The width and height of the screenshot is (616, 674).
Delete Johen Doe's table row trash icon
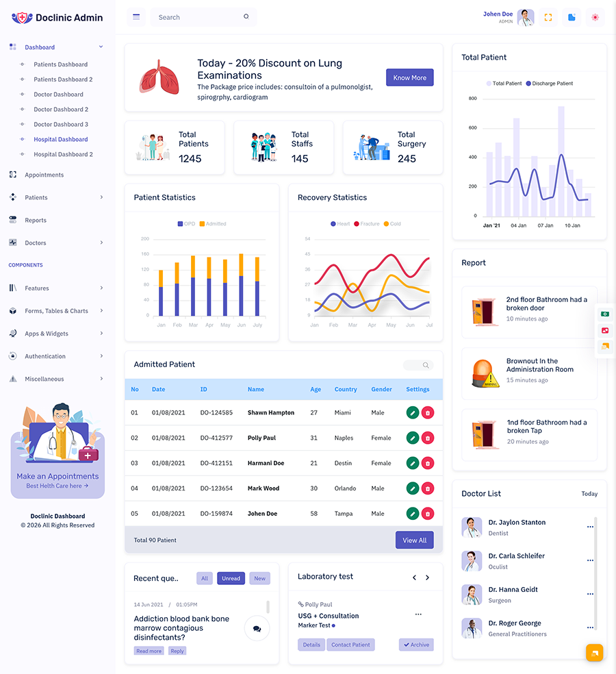pos(427,514)
